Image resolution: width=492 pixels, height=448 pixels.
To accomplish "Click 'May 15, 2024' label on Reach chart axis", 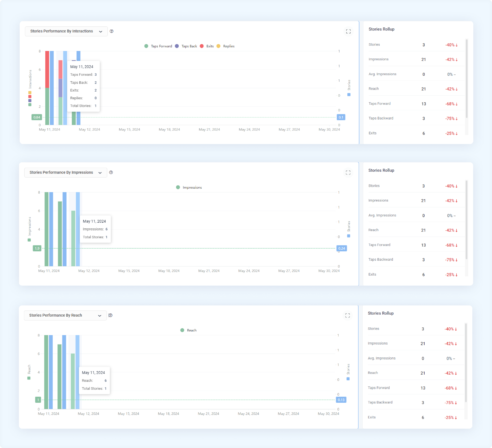I will point(128,414).
